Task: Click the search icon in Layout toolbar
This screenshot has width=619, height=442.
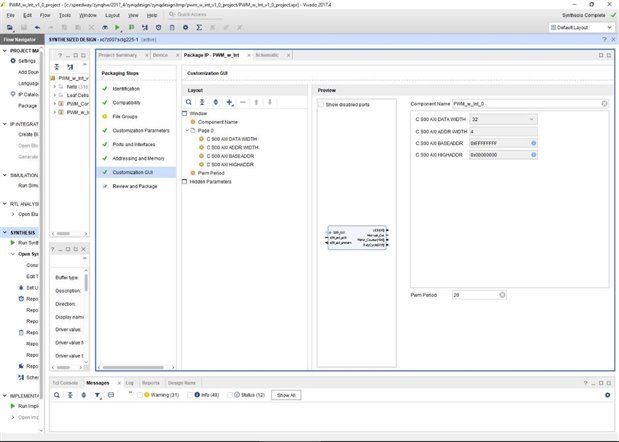Action: (x=190, y=102)
